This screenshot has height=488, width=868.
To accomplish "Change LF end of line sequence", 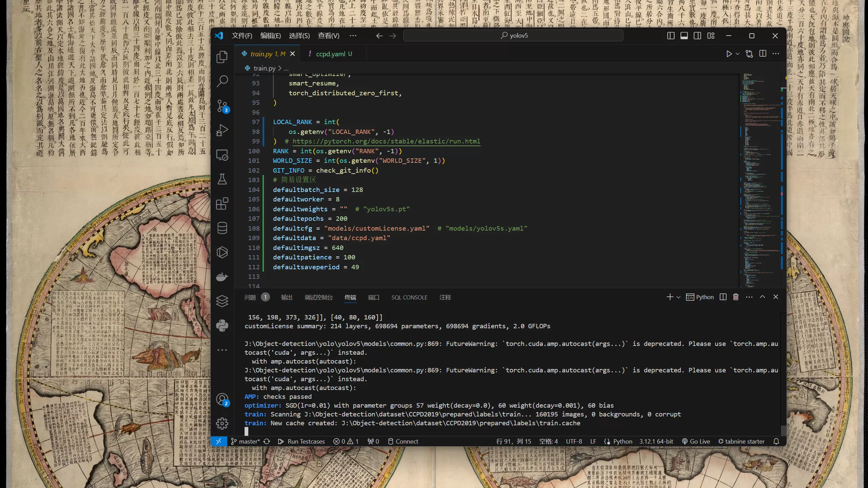I will pos(593,441).
